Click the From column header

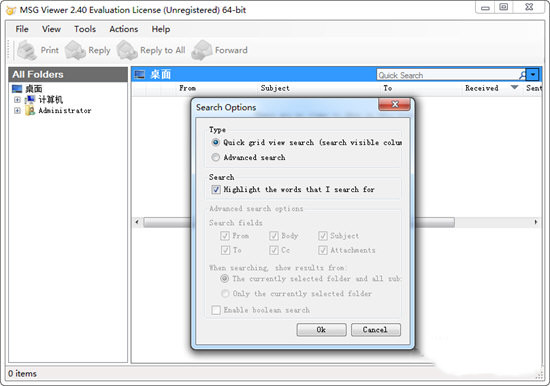[x=188, y=88]
